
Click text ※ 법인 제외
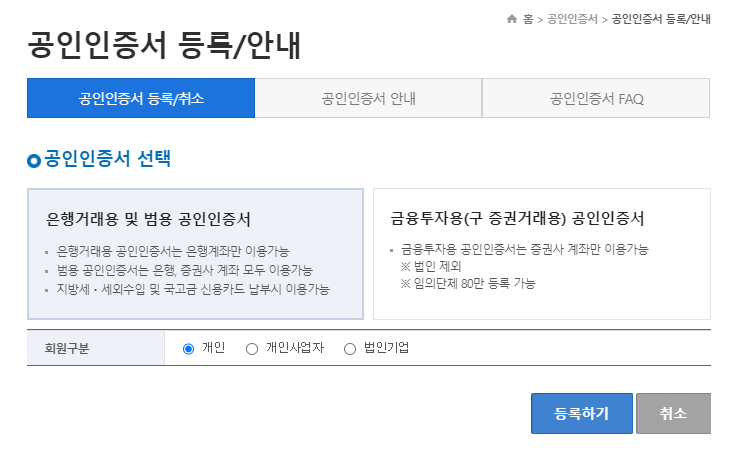(431, 266)
